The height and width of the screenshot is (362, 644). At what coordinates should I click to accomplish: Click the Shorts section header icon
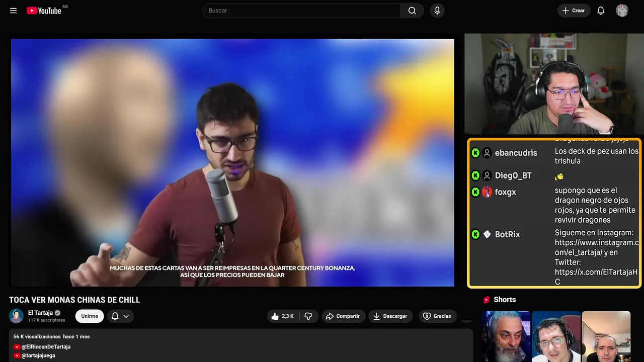click(487, 300)
